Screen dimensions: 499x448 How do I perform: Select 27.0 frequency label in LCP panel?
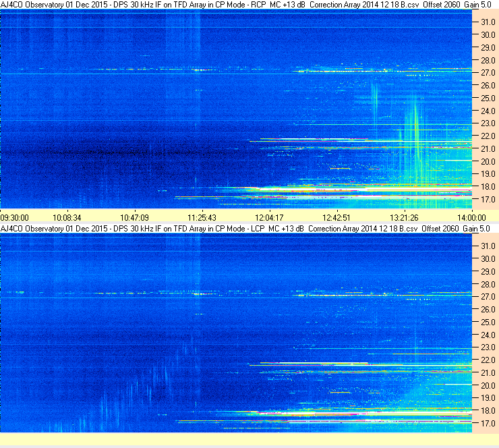coord(488,297)
